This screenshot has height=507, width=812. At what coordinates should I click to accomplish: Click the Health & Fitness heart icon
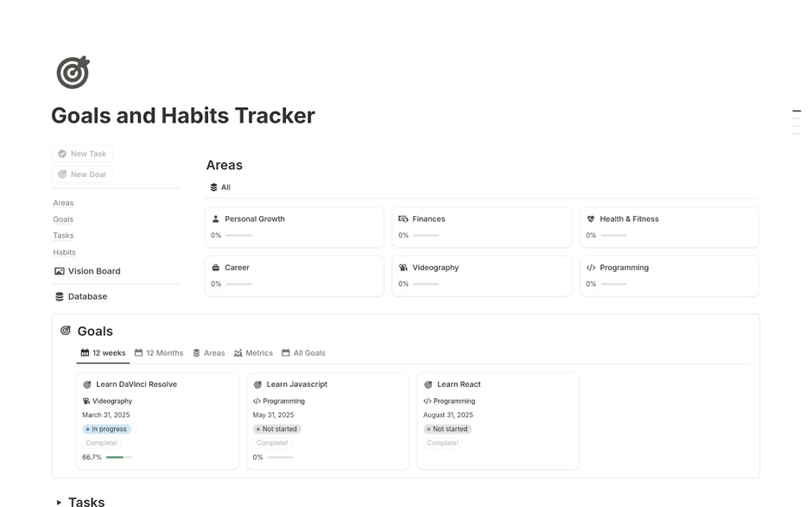click(591, 219)
